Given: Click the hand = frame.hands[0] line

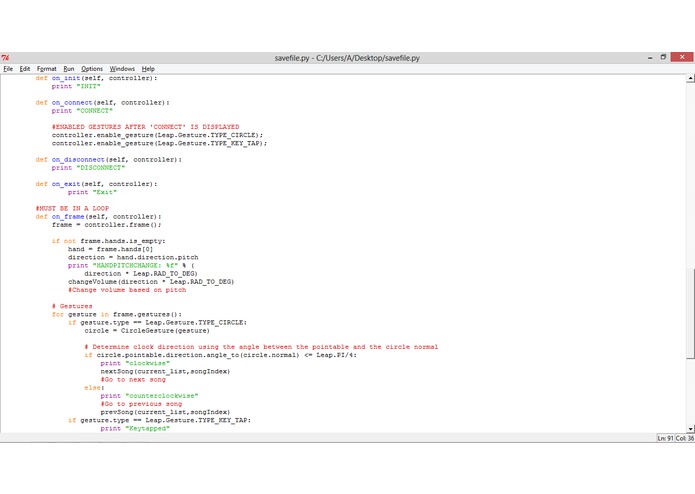Looking at the screenshot, I should [110, 249].
